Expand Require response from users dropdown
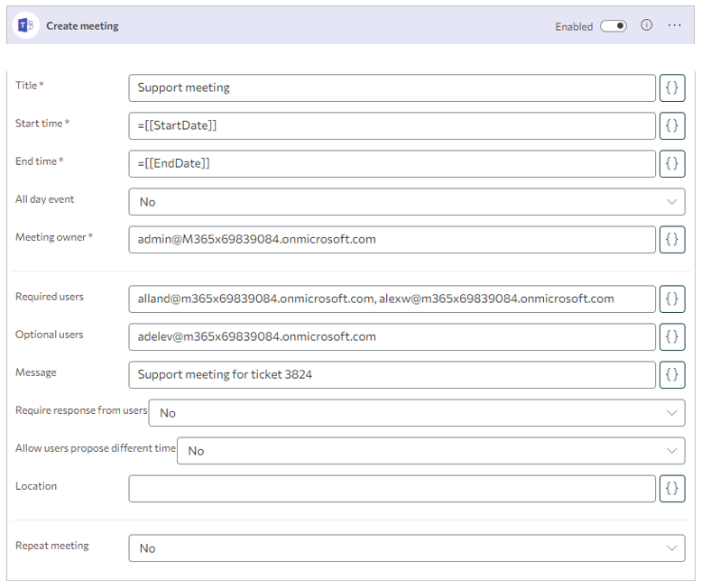The height and width of the screenshot is (588, 701). click(x=416, y=413)
